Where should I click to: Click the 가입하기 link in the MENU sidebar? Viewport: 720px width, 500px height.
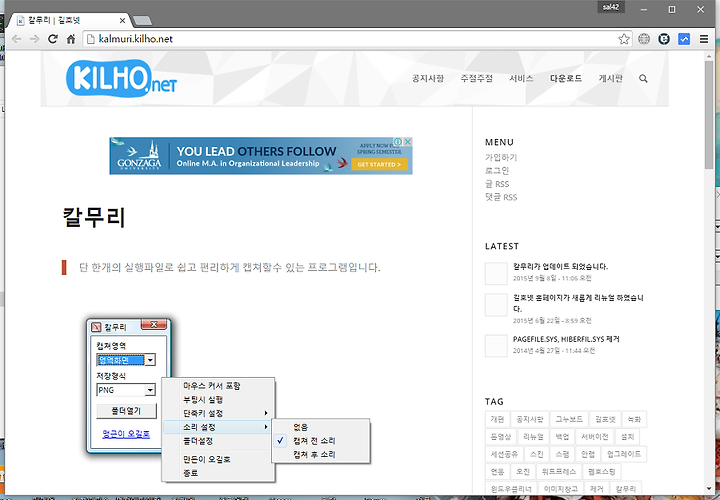click(501, 157)
